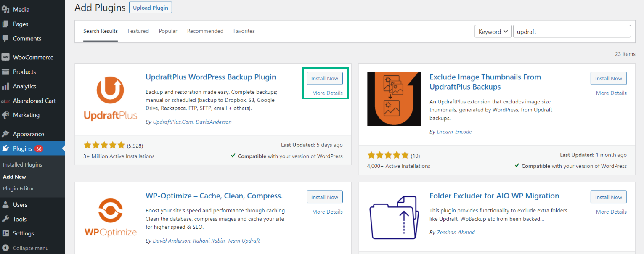Viewport: 644px width, 254px height.
Task: Select Plugin Editor in the sidebar submenu
Action: pos(20,188)
